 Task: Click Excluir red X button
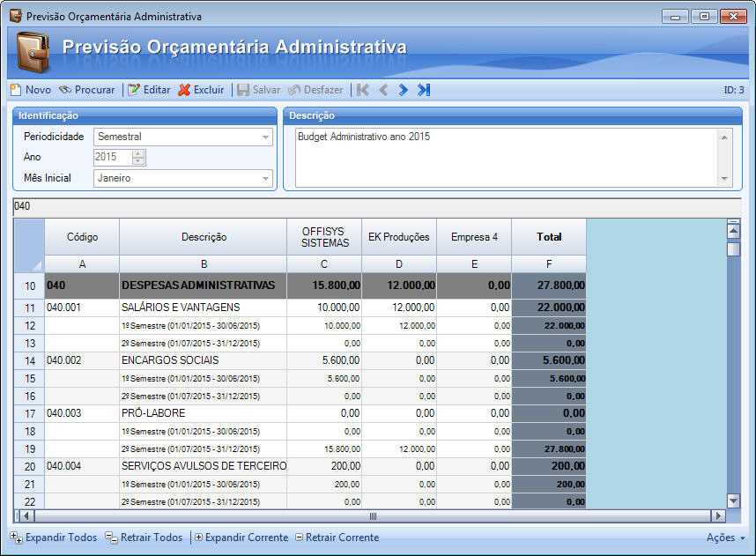click(x=201, y=90)
